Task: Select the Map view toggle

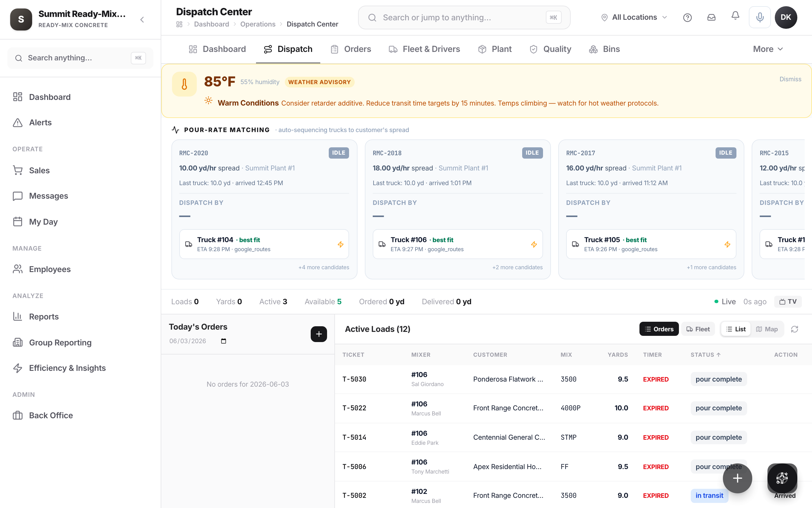Action: point(767,329)
